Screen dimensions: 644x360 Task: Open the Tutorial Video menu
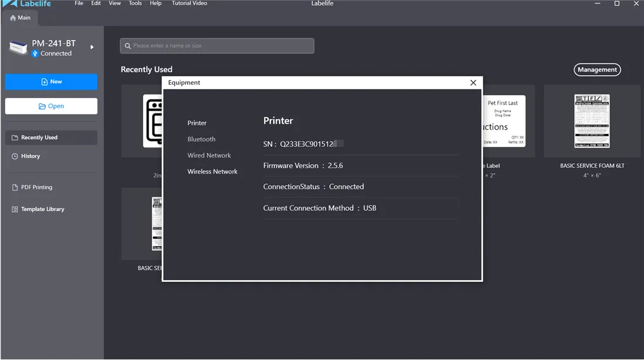(x=189, y=4)
